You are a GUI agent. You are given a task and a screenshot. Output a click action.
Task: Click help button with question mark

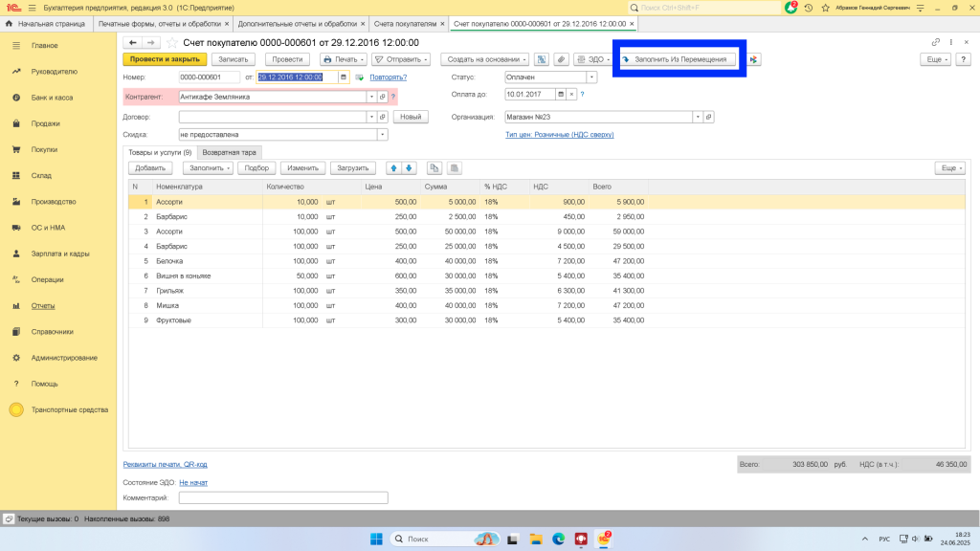point(963,59)
